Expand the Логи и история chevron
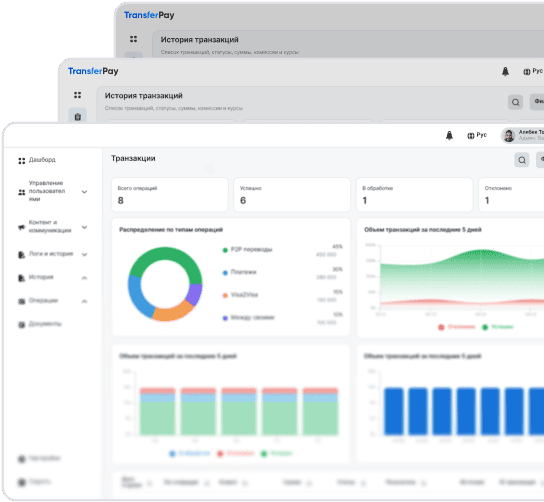544x502 pixels. [84, 254]
